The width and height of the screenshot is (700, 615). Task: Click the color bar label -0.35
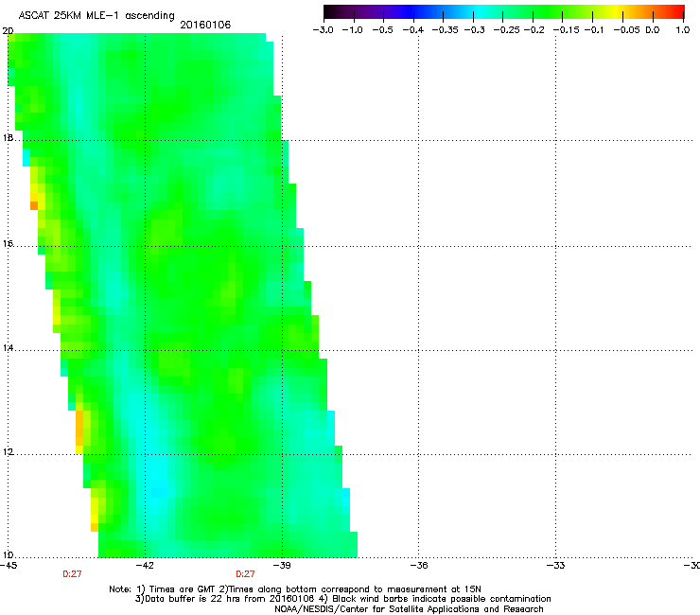(446, 30)
